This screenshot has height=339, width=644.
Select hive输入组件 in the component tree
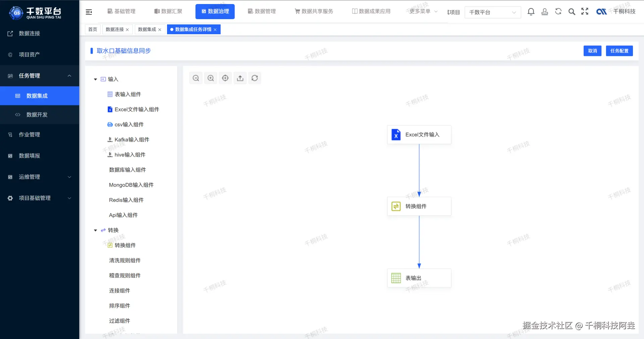click(126, 155)
